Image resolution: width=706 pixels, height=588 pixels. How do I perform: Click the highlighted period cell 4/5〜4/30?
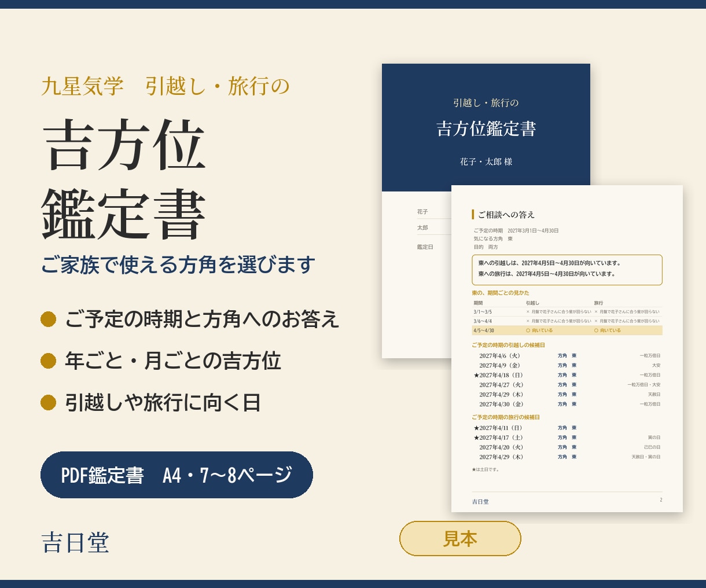tap(484, 330)
